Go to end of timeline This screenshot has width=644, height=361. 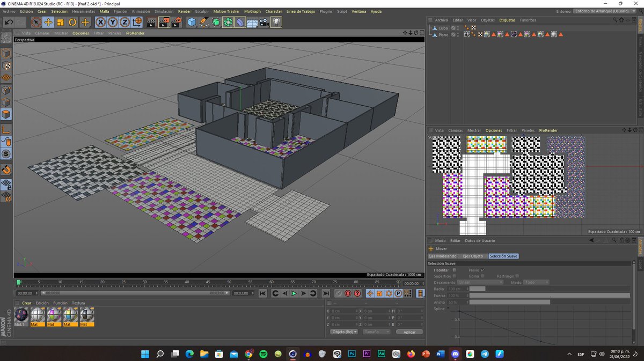[x=325, y=293]
